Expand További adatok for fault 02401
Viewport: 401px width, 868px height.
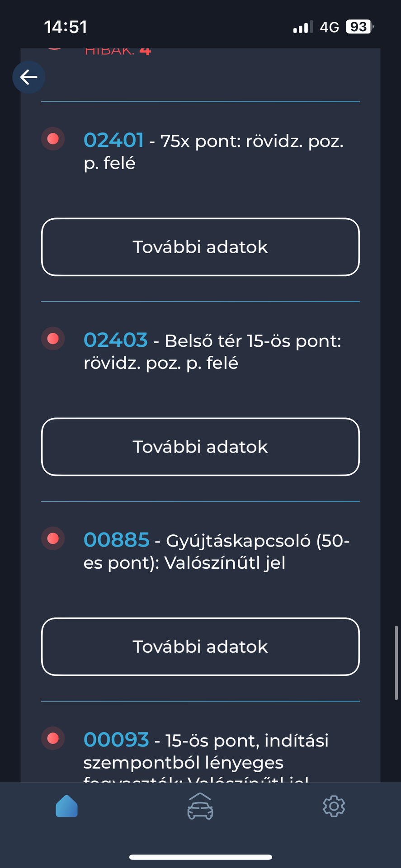200,247
